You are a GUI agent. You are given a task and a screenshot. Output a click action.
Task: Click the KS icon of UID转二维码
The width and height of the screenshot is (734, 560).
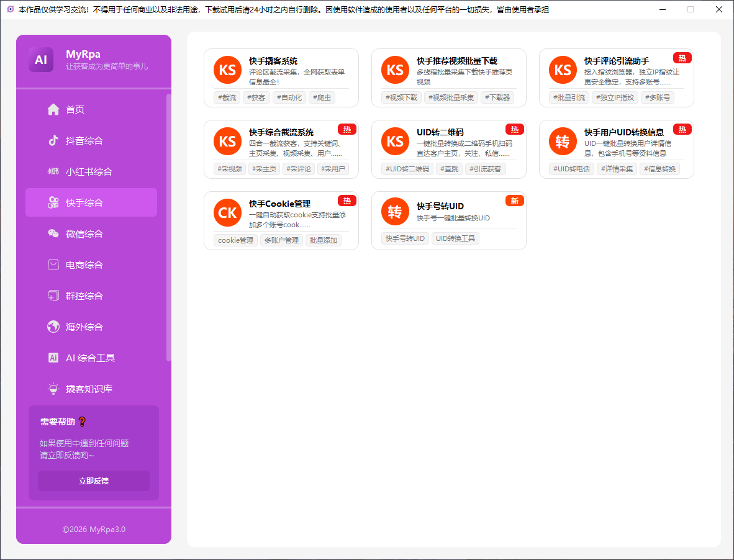coord(395,142)
